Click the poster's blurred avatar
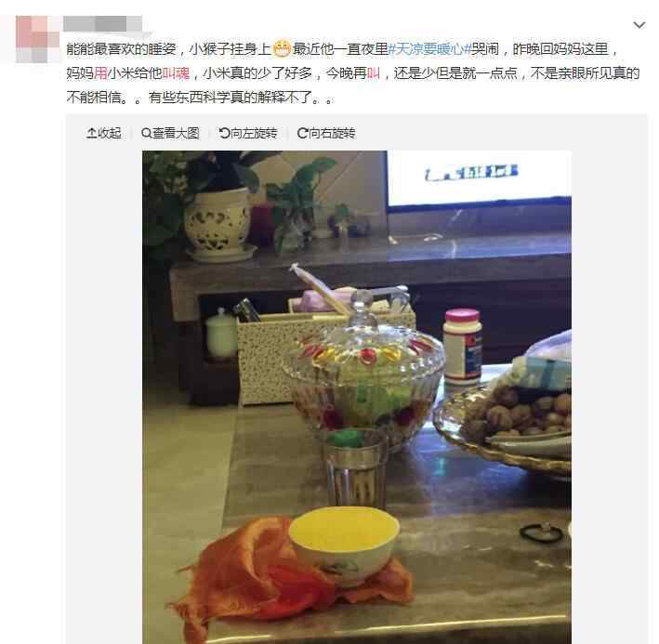Screen dimensions: 659x644 pyautogui.click(x=38, y=39)
